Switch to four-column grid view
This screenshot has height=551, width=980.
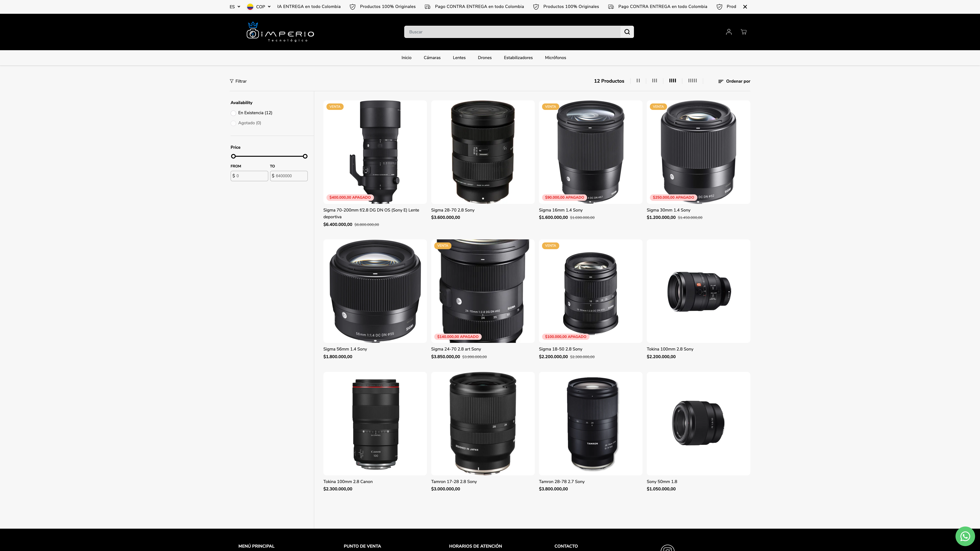(x=673, y=81)
